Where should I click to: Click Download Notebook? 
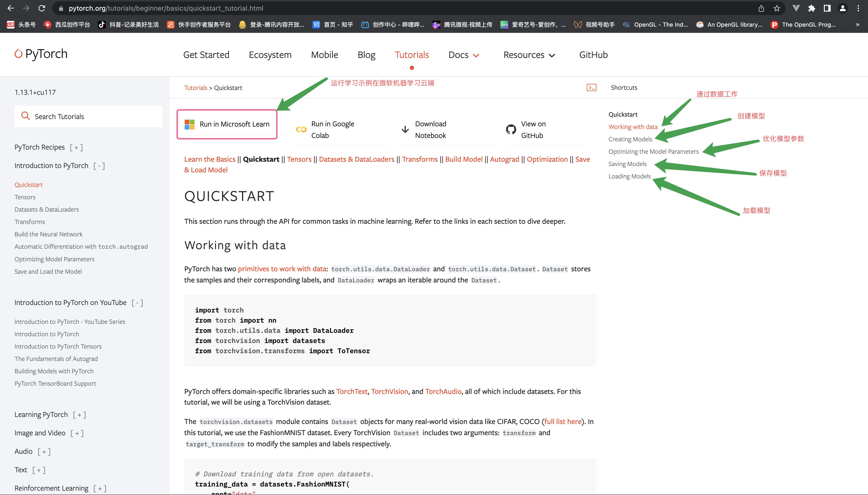424,129
